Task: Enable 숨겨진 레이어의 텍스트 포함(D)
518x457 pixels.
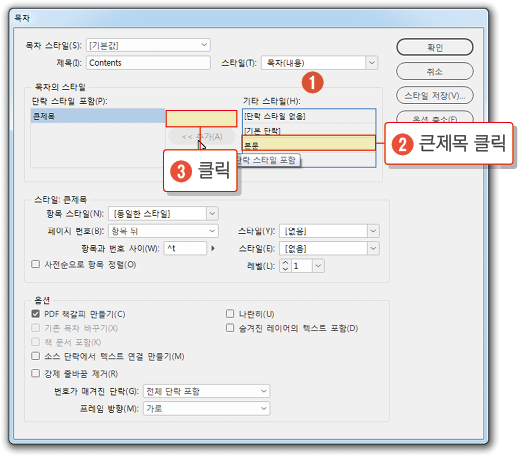Action: tap(230, 328)
